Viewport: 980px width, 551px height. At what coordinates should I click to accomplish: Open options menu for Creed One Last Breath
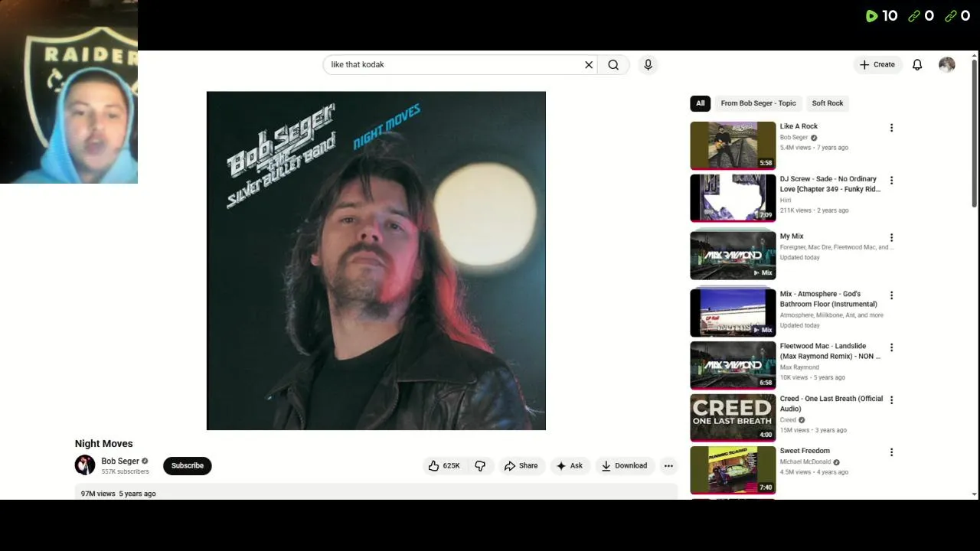891,400
